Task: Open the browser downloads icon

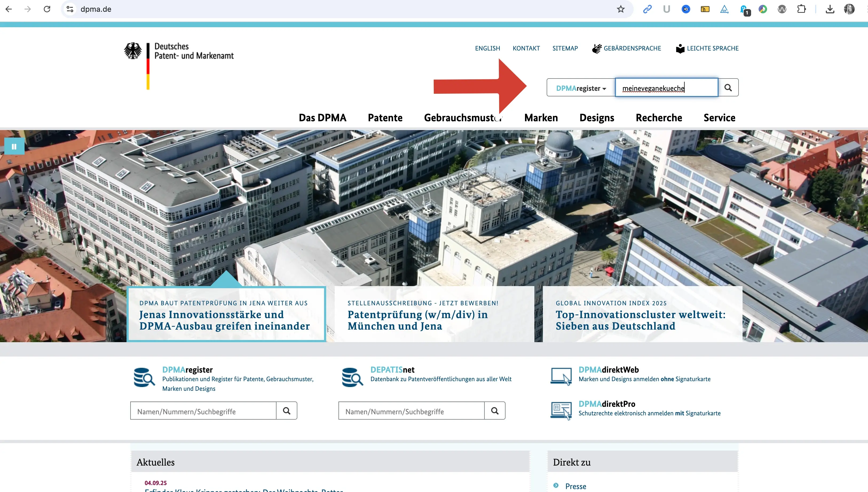Action: coord(830,9)
